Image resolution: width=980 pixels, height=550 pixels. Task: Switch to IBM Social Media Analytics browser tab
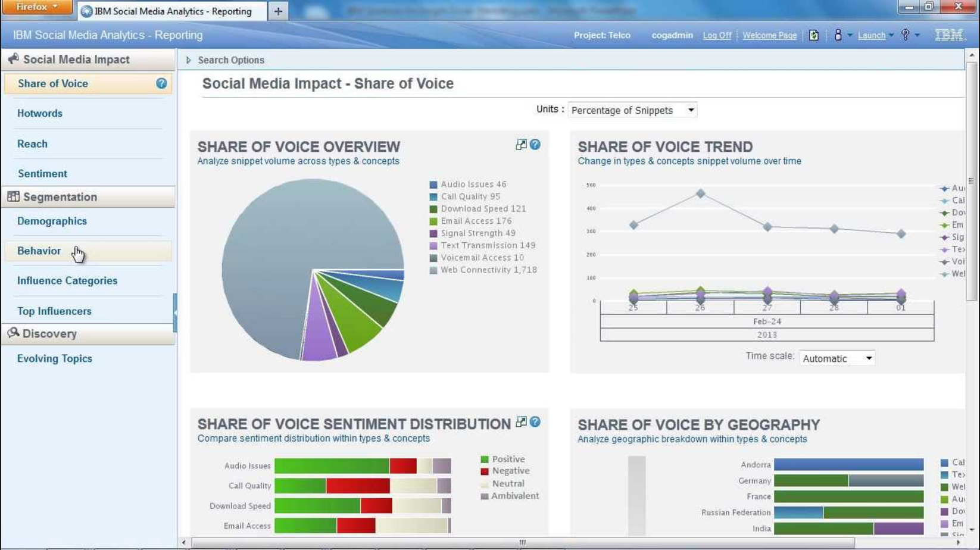coord(171,11)
